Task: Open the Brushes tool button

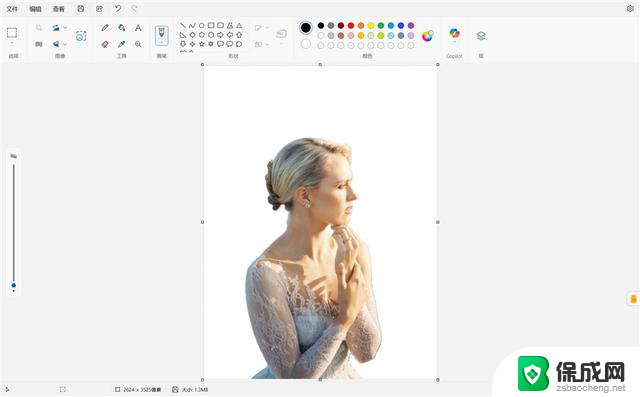Action: click(x=162, y=35)
